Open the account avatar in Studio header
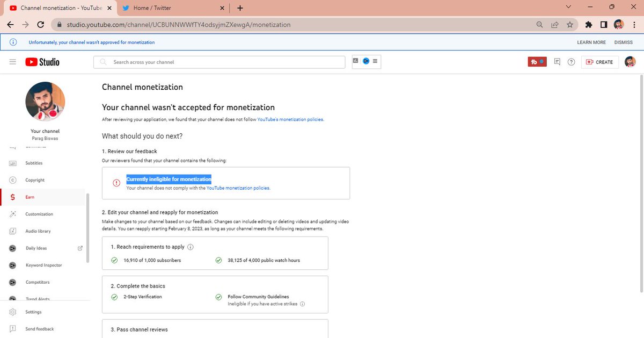Screen dimensions: 644x338 pyautogui.click(x=630, y=62)
